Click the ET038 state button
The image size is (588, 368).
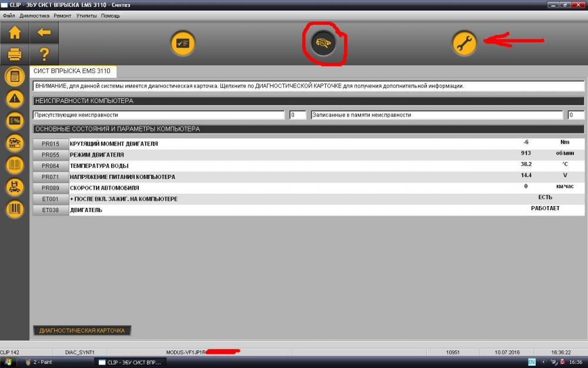tap(51, 210)
